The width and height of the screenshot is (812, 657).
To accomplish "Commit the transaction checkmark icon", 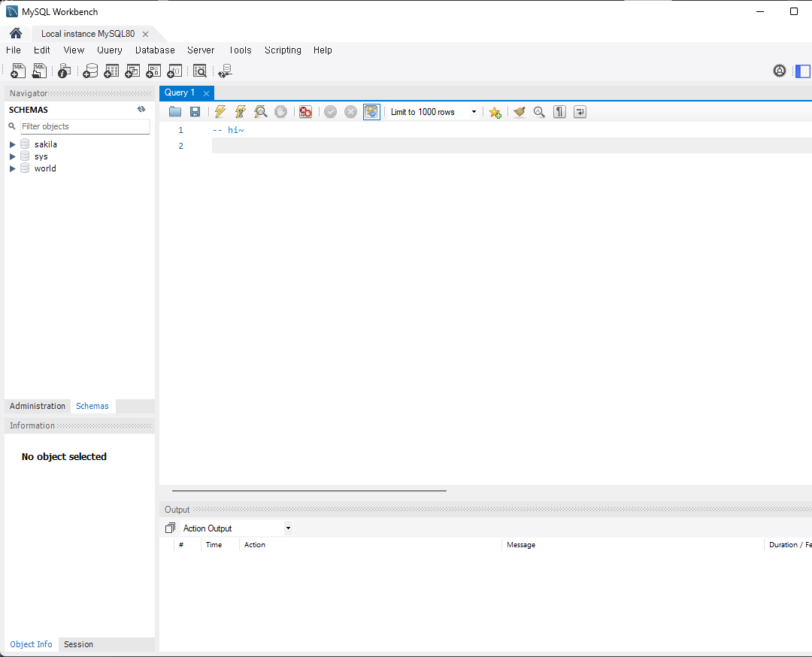I will [330, 112].
